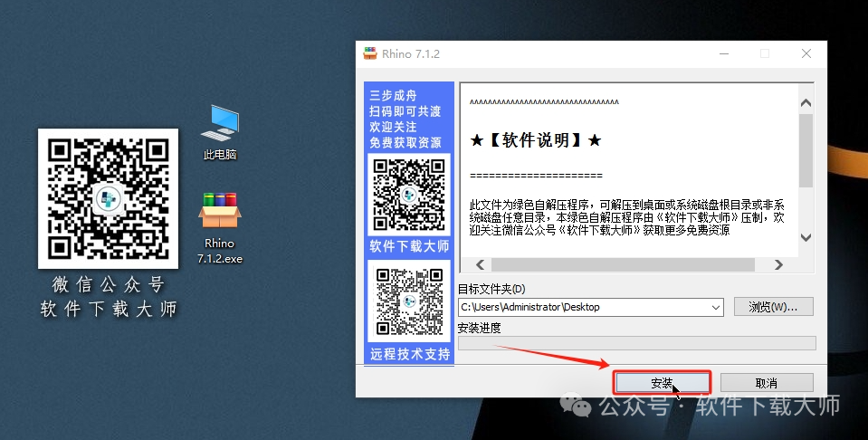Click the upper QR code in installer sidebar
This screenshot has width=868, height=440.
pos(409,195)
